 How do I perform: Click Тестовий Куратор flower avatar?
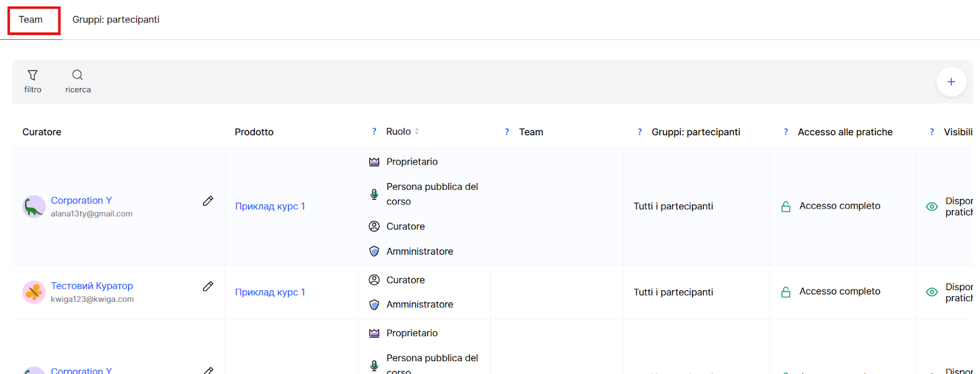pos(34,293)
